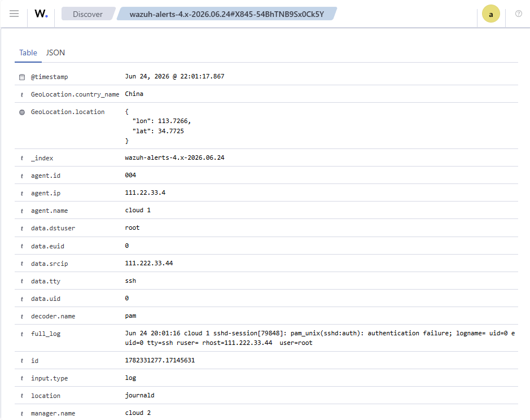Image resolution: width=530 pixels, height=420 pixels.
Task: Select the data.dstuser value root
Action: [x=132, y=228]
